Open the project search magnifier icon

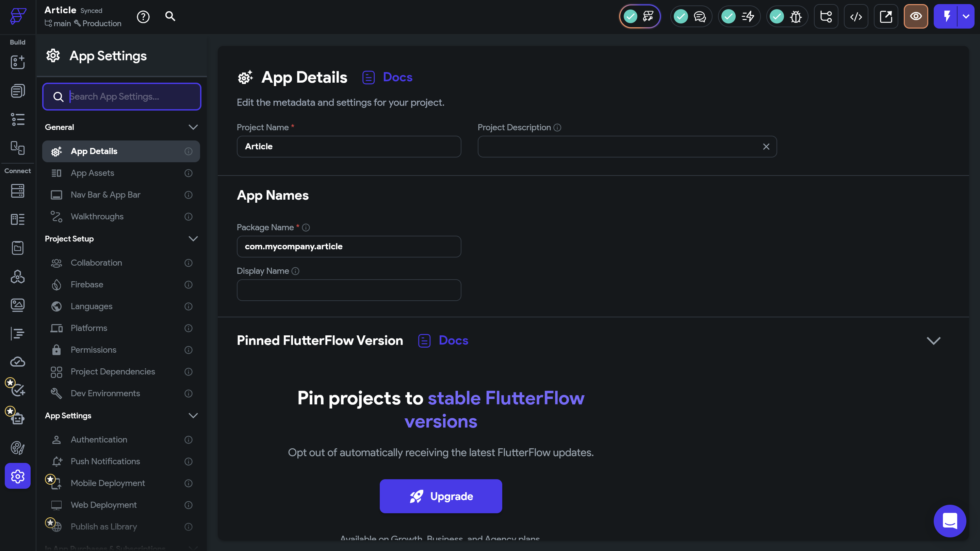click(x=170, y=16)
